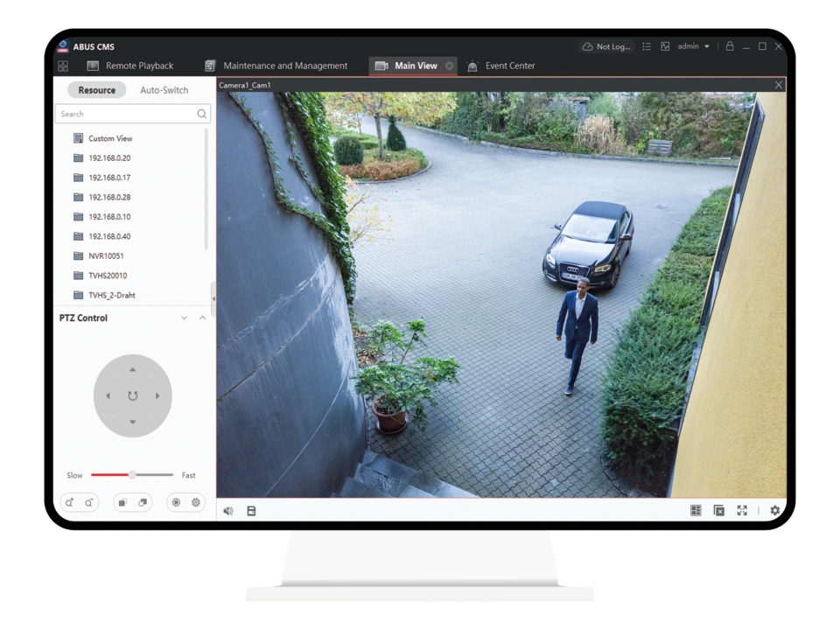Tilt the camera up with PTZ arrow

(133, 369)
